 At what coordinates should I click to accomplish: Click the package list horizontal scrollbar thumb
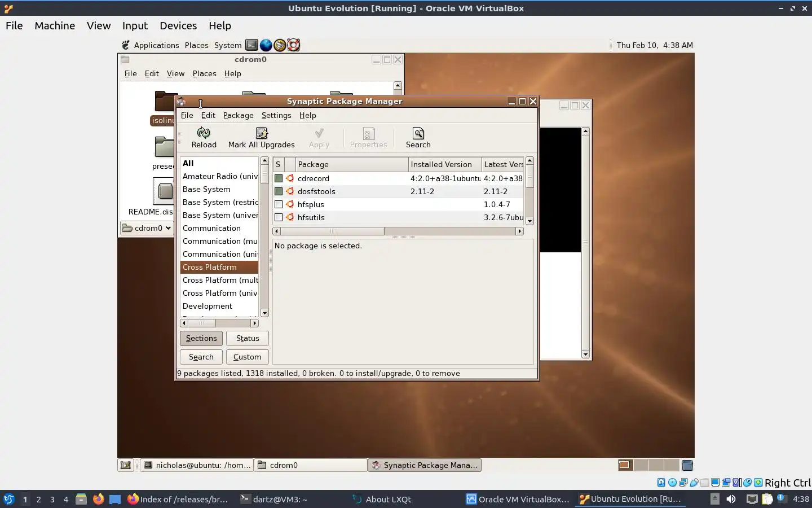(x=332, y=231)
